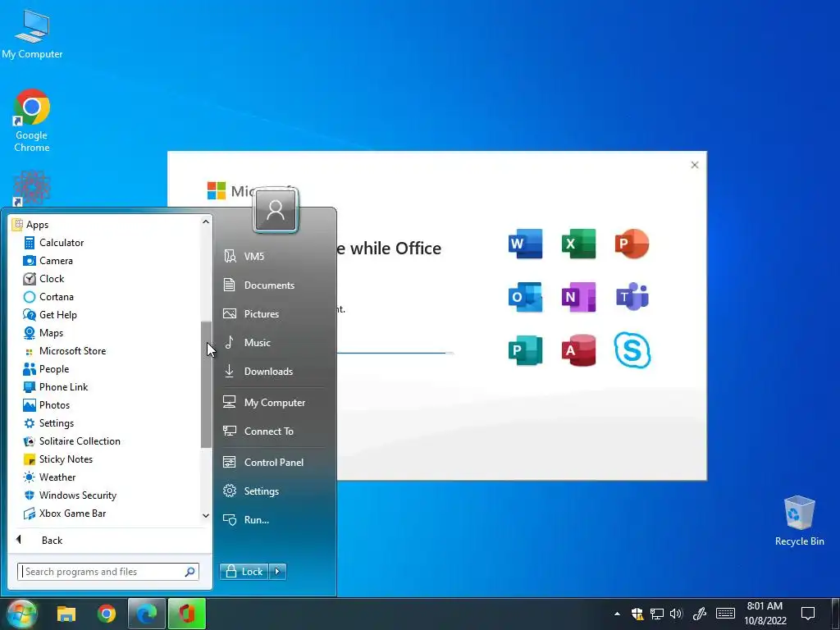840x630 pixels.
Task: Open File Explorer from the taskbar
Action: pos(66,614)
